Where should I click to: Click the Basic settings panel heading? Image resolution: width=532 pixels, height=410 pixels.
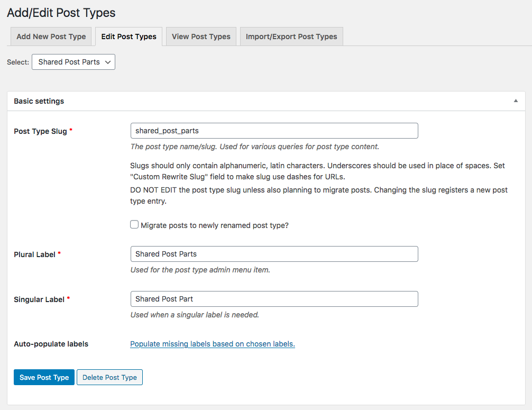coord(39,101)
